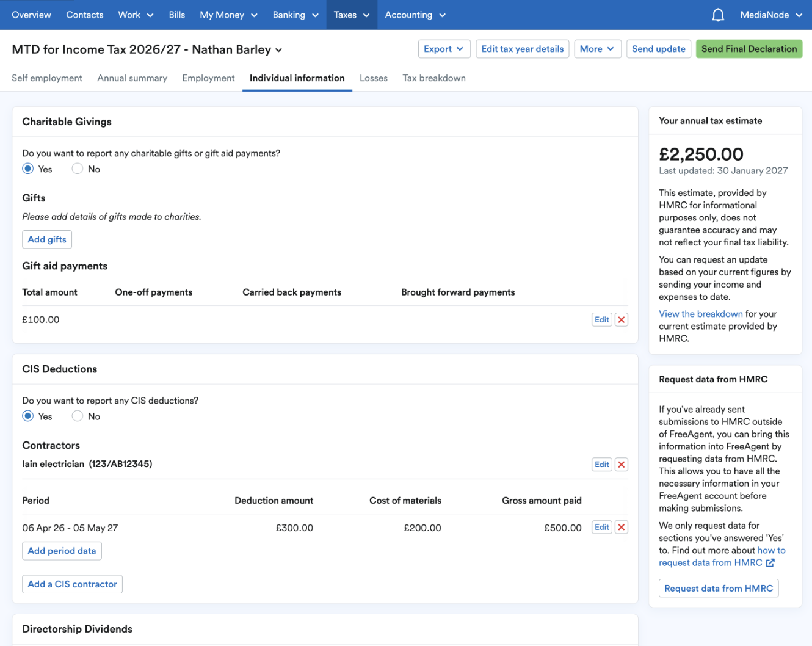The image size is (812, 646).
Task: Open external link icon for HMRC help
Action: click(770, 563)
